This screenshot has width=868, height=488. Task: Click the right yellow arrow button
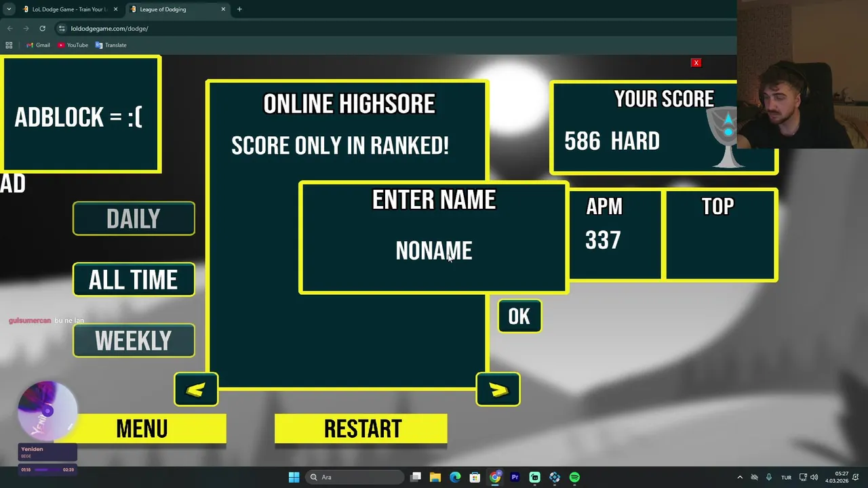(x=498, y=390)
